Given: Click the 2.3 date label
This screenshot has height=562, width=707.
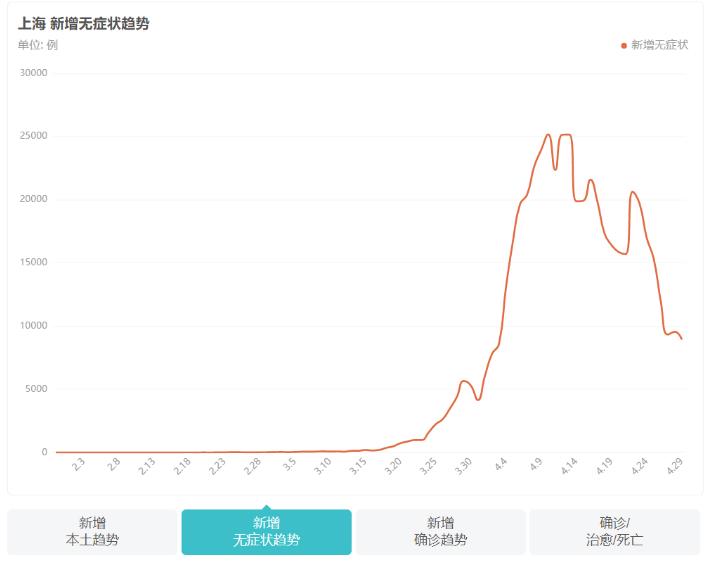Looking at the screenshot, I should coord(80,465).
